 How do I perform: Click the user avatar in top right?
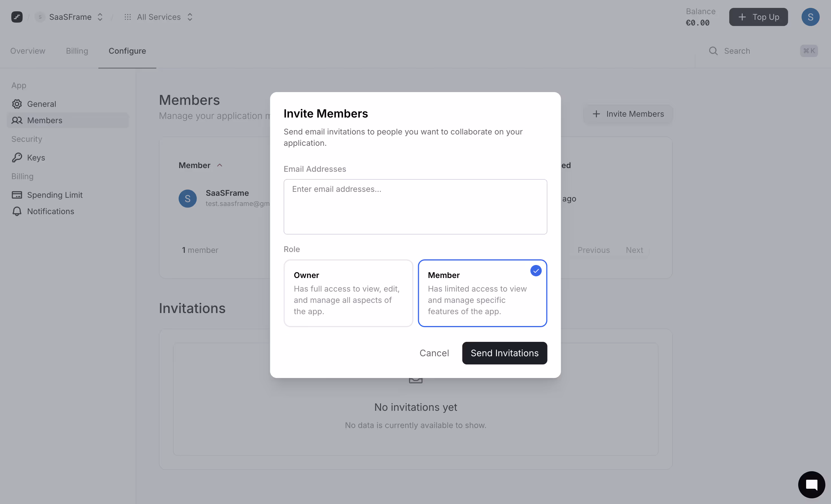(x=810, y=17)
